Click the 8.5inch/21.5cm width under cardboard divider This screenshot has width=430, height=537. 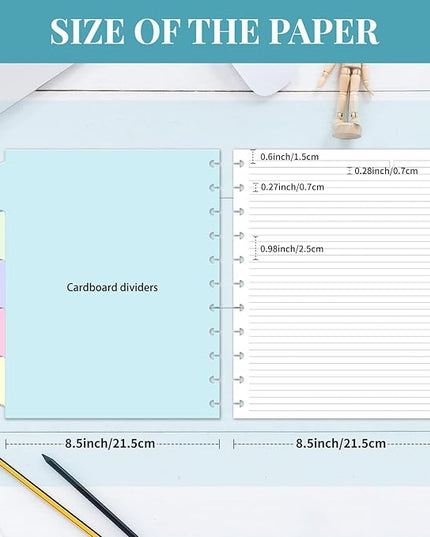[110, 444]
